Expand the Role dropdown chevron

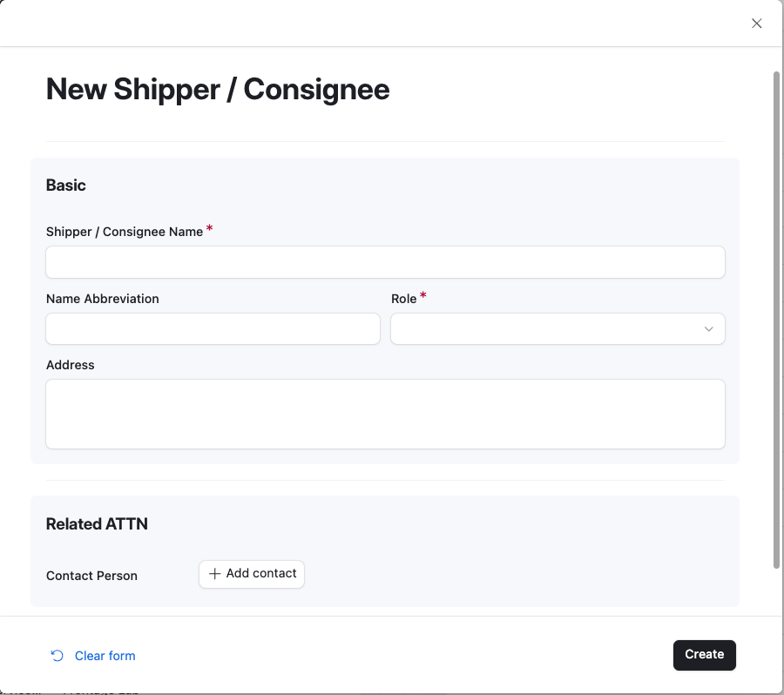(708, 329)
